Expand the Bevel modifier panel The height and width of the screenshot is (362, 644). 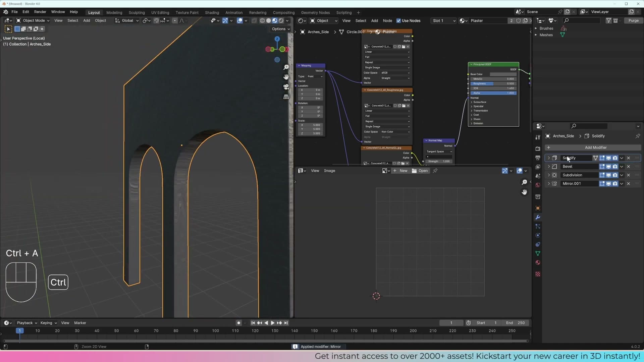(x=549, y=167)
